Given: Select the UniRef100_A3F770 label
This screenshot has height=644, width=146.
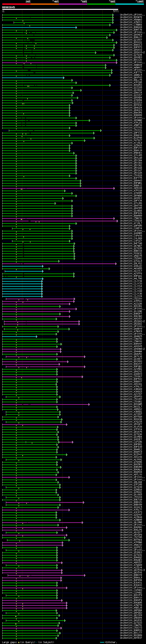Looking at the screenshot, I should click(x=131, y=72).
